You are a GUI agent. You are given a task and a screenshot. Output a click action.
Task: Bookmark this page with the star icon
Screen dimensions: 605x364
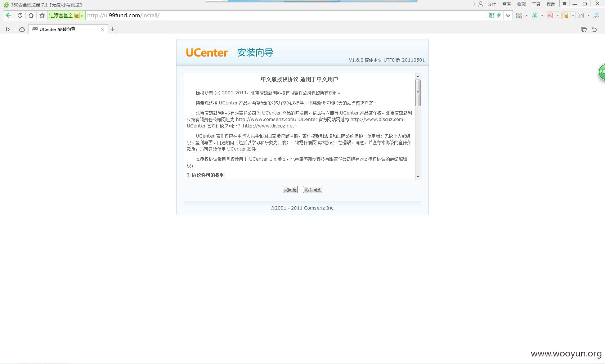tap(42, 15)
